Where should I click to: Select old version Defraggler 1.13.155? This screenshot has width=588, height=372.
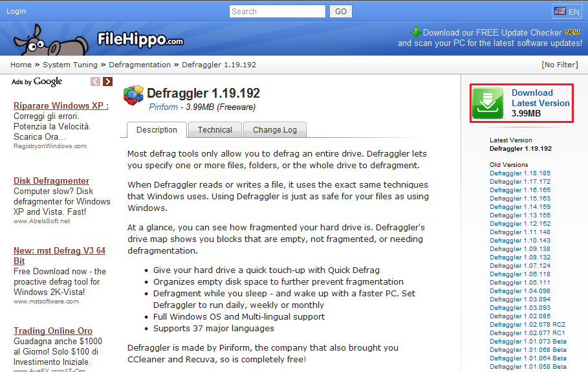tap(520, 215)
